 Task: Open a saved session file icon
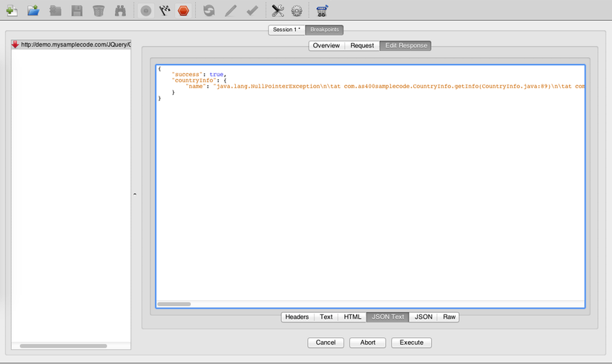pos(33,10)
